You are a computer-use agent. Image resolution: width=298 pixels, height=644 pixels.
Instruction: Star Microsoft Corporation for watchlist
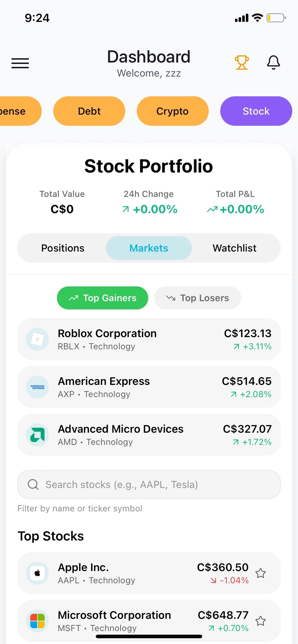(x=261, y=621)
